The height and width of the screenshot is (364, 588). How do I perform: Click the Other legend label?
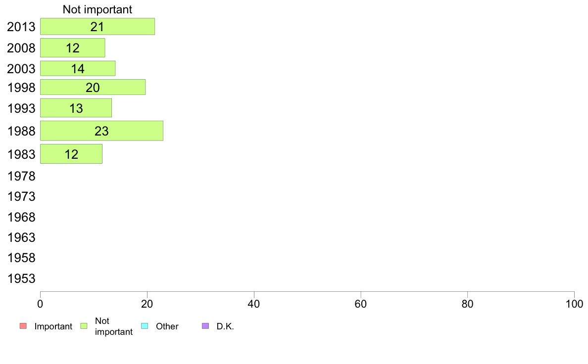pos(167,326)
